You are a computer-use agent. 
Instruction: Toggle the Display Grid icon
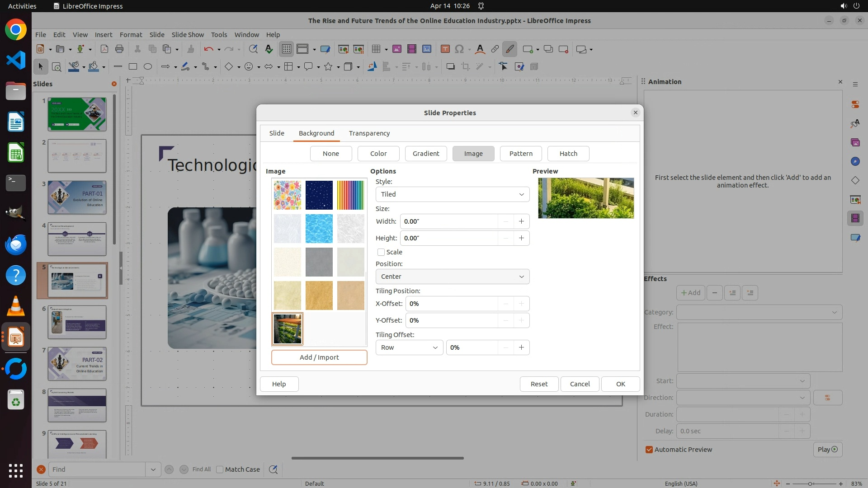pos(287,49)
